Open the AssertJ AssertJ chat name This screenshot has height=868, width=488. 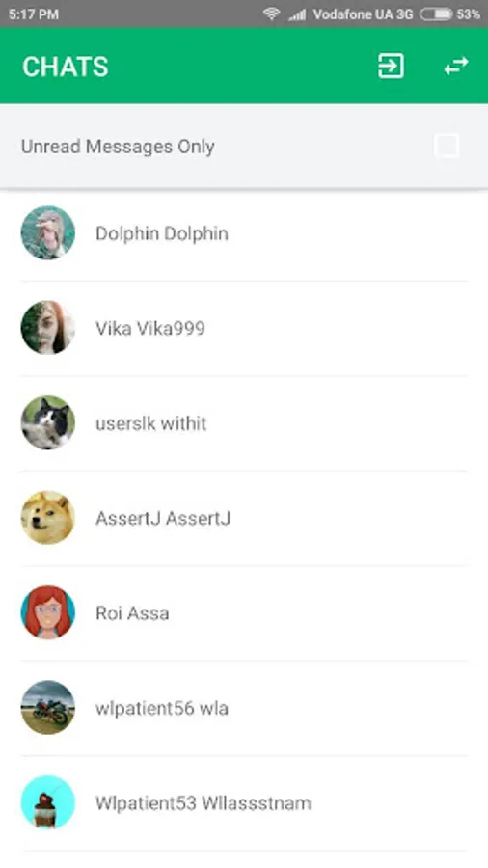[163, 518]
